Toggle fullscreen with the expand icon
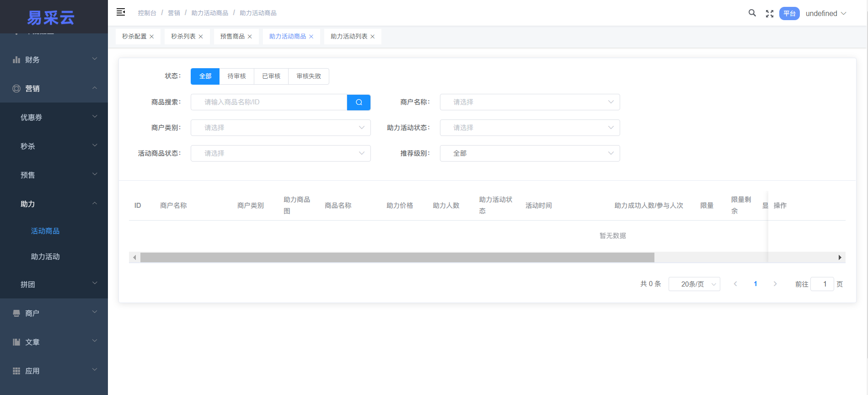 click(770, 14)
